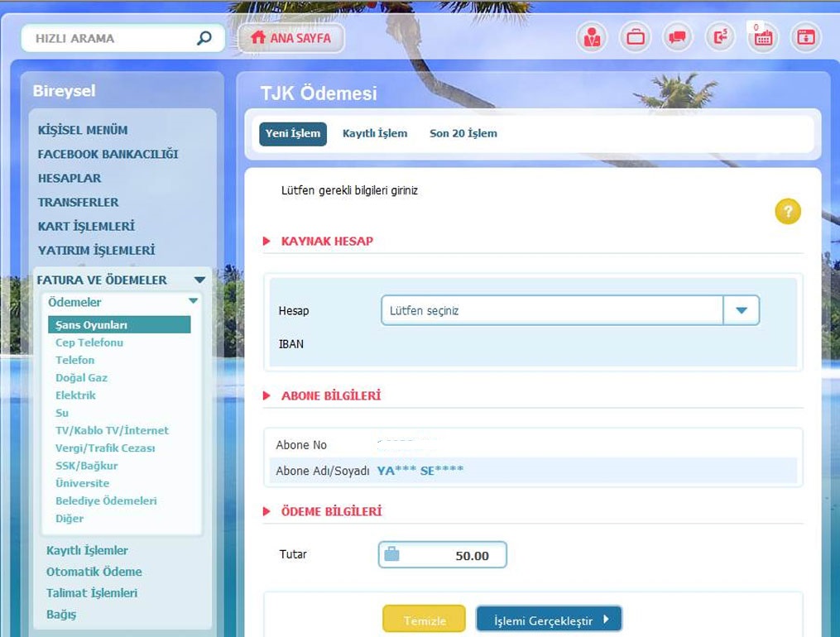Open Otomatik Ödeme
The image size is (840, 637).
[x=94, y=572]
